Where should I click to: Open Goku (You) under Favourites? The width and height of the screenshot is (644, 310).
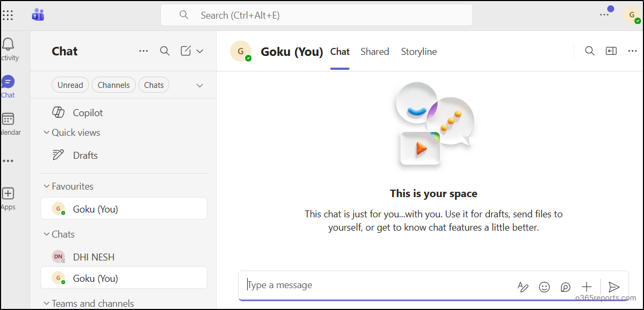(x=124, y=209)
